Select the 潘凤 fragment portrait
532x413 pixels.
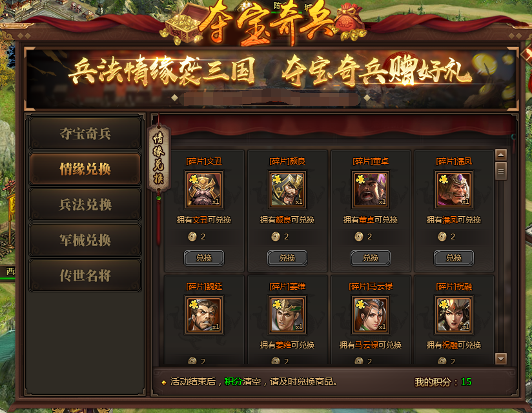[454, 190]
